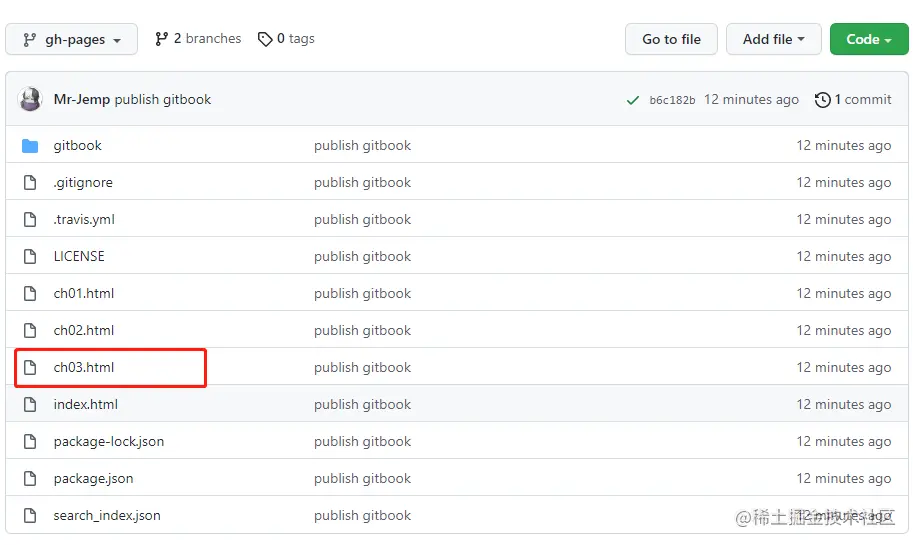Open the Mr-Jemp author profile link

(x=82, y=100)
